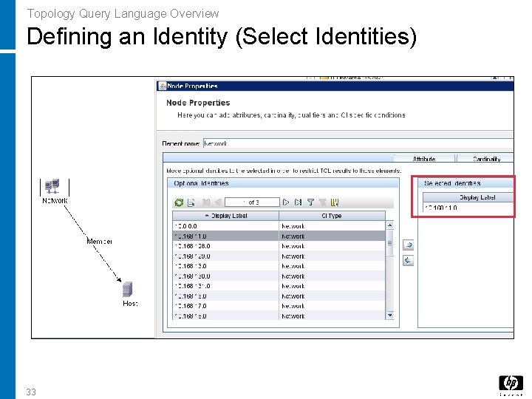The width and height of the screenshot is (532, 399).
Task: Click the Host label under the server icon
Action: tap(130, 304)
